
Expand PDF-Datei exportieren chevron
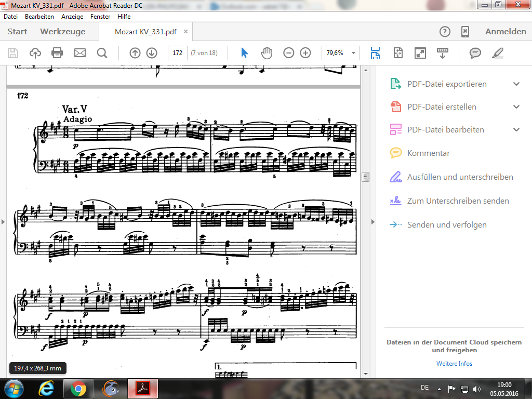pos(516,84)
